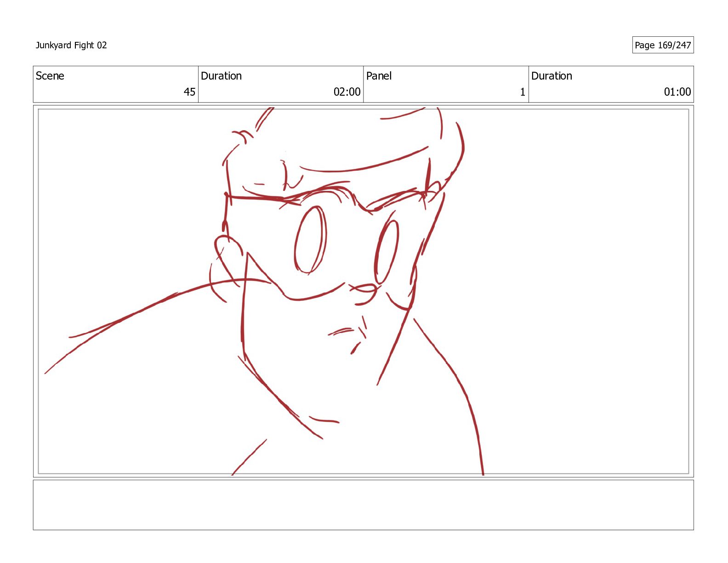Screen dimensions: 728x563
Task: Click the storyboard sketch of the character
Action: pyautogui.click(x=363, y=291)
